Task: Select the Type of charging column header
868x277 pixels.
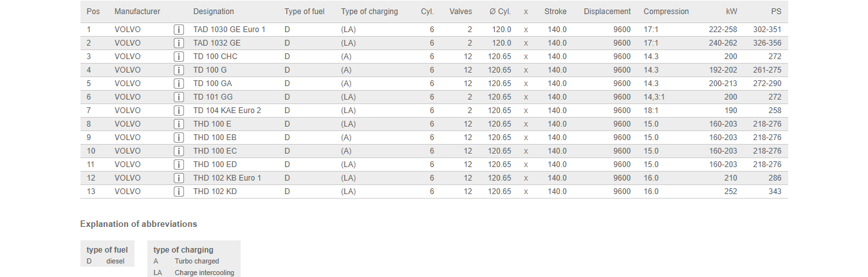Action: (x=369, y=12)
